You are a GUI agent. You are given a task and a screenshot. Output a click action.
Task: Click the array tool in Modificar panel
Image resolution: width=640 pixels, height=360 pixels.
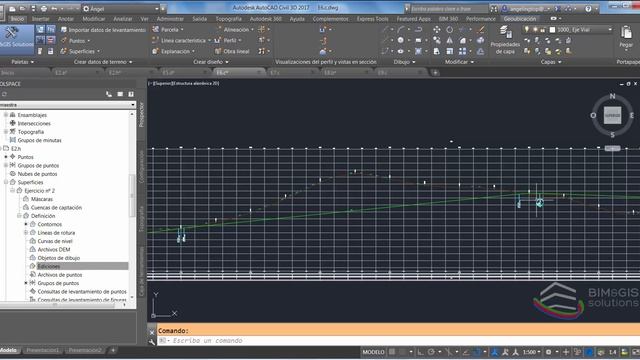click(462, 51)
